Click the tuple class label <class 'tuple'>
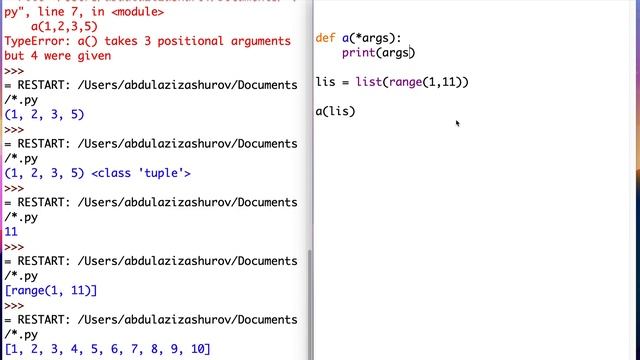This screenshot has height=360, width=640. [x=141, y=173]
